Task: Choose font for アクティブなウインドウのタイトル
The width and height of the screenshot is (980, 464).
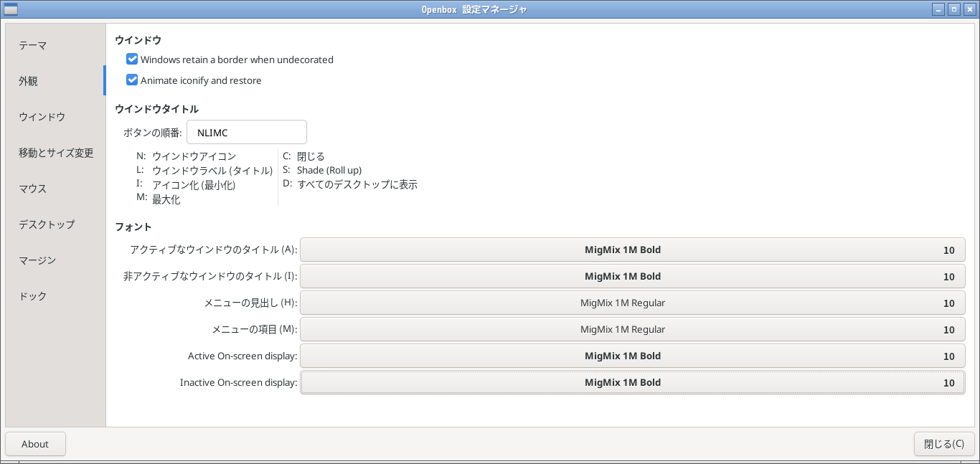Action: click(632, 250)
